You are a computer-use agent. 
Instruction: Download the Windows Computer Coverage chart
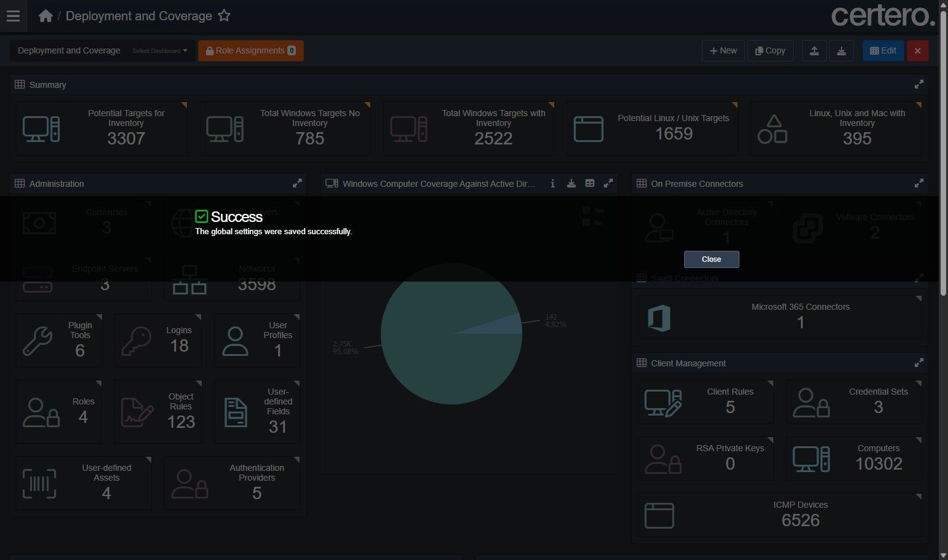572,183
